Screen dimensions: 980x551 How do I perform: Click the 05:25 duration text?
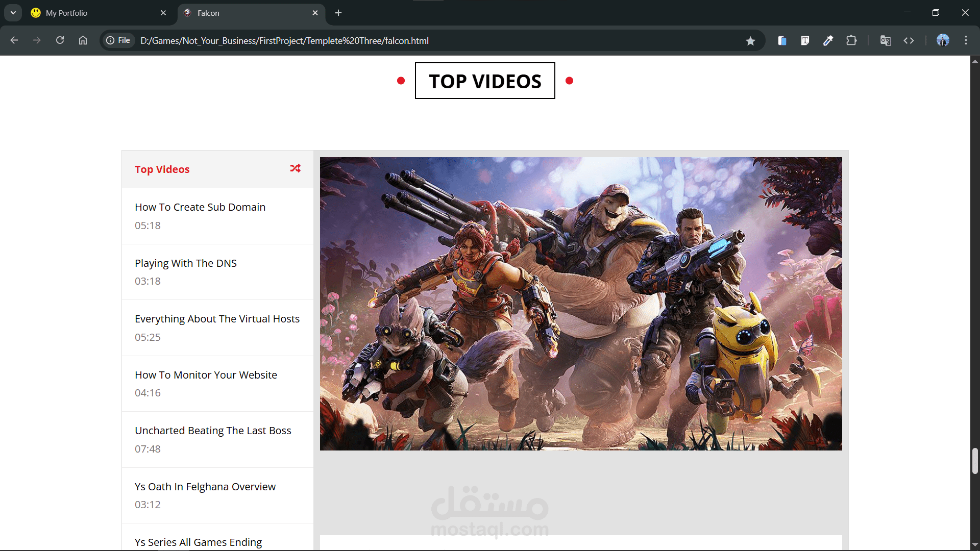tap(148, 337)
